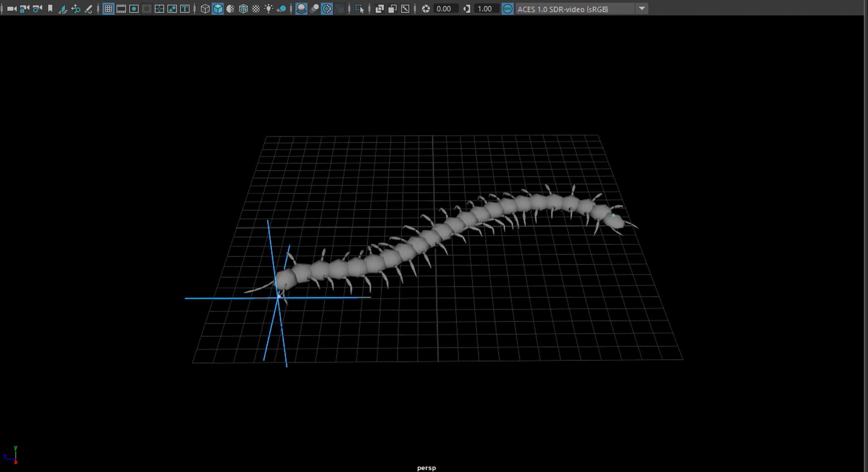Toggle the Shadows icon

pos(281,9)
